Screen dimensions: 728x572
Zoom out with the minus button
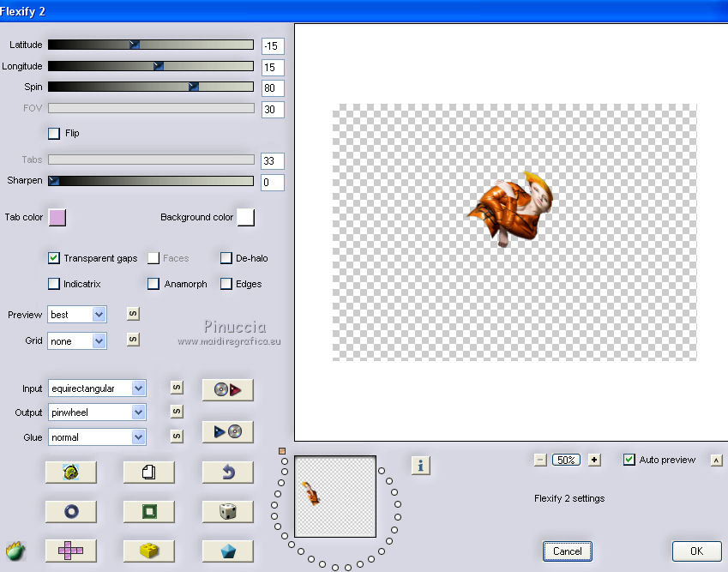point(540,461)
